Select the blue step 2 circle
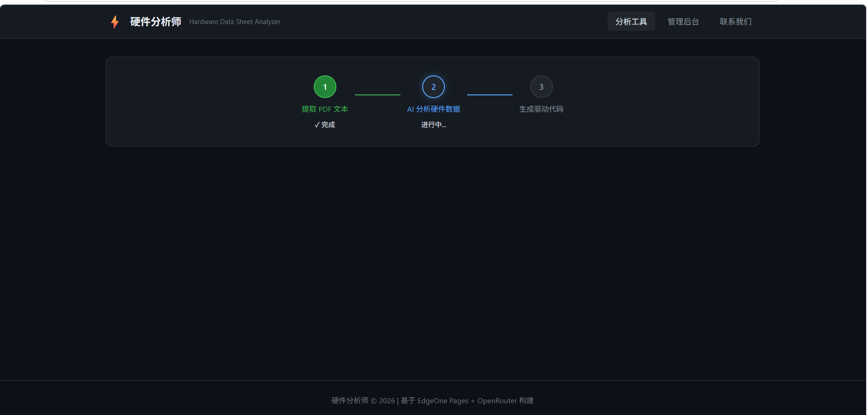This screenshot has width=868, height=415. click(x=434, y=87)
